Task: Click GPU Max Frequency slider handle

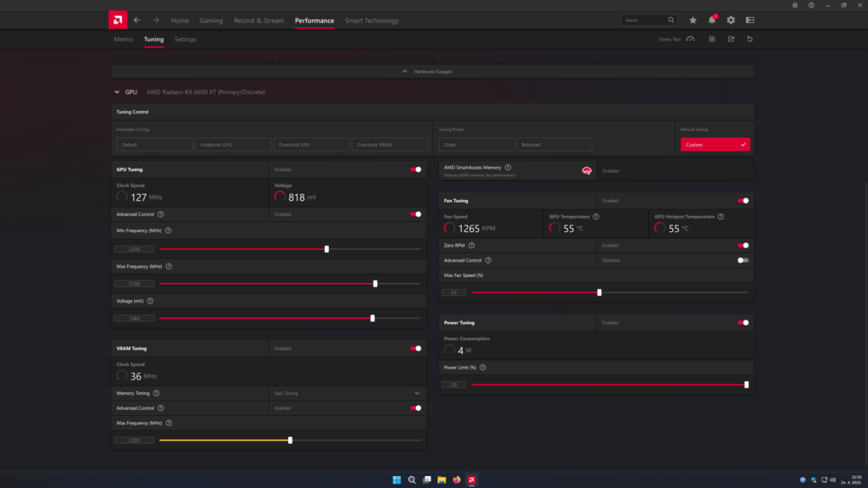Action: [x=376, y=284]
